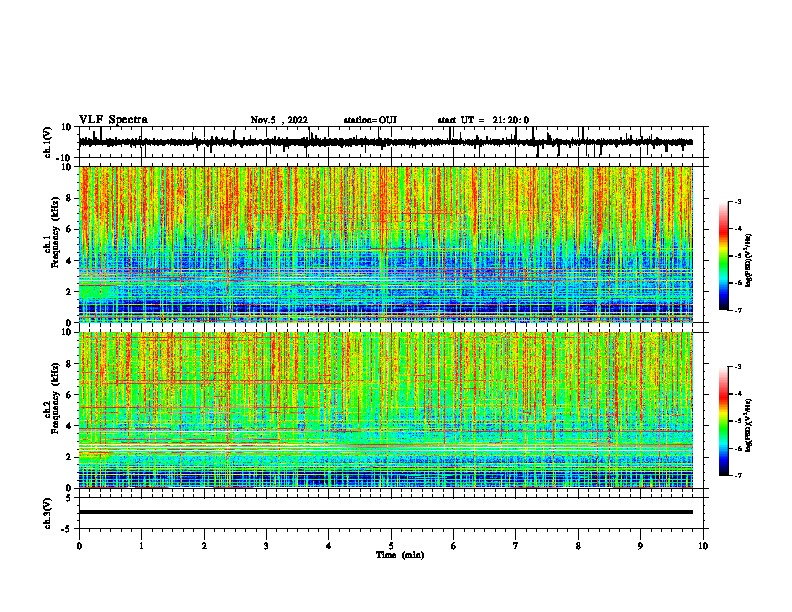Click the 8 kHz tick label of ch.1 spectrogram

coord(70,198)
